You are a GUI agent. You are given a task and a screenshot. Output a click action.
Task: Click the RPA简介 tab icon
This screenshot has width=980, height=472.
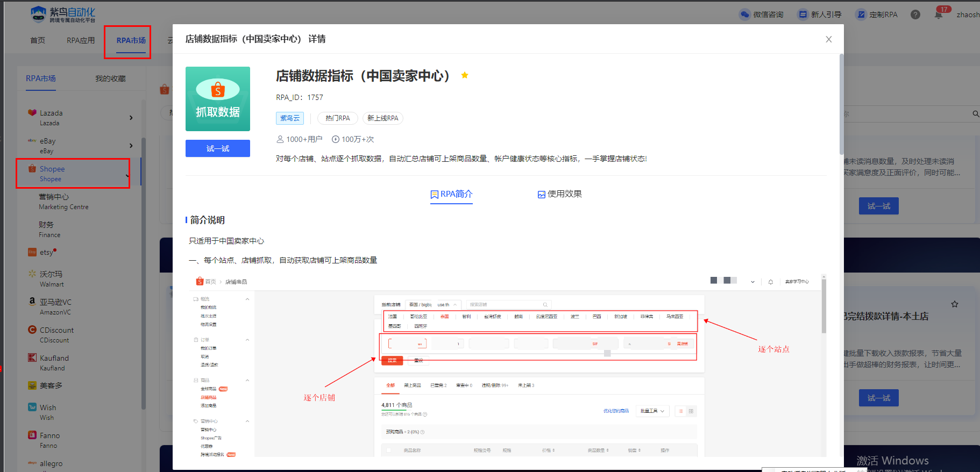click(434, 195)
